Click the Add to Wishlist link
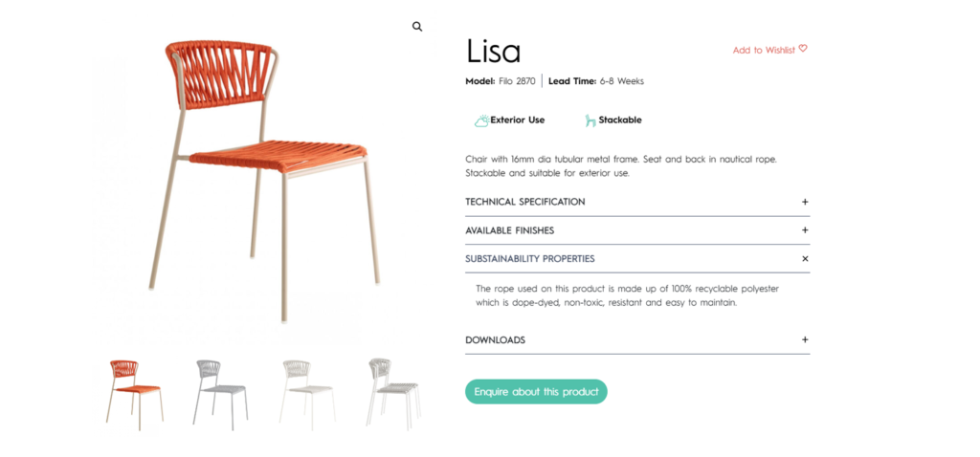This screenshot has width=980, height=457. (764, 50)
